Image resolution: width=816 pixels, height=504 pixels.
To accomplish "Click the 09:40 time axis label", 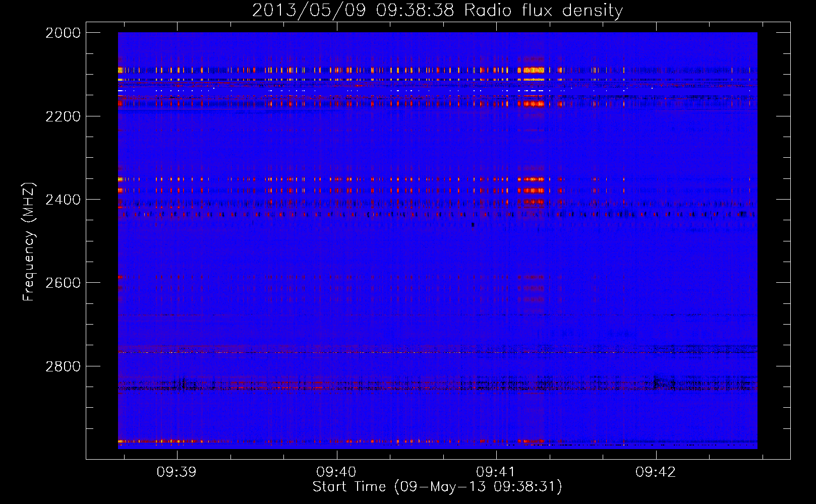I will click(x=336, y=472).
